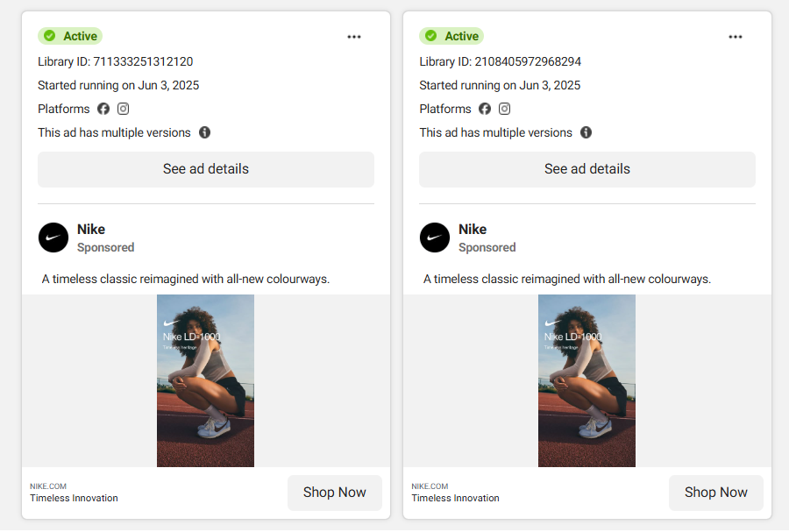Click info icon beside multiple versions, right card
The image size is (789, 532).
[586, 132]
